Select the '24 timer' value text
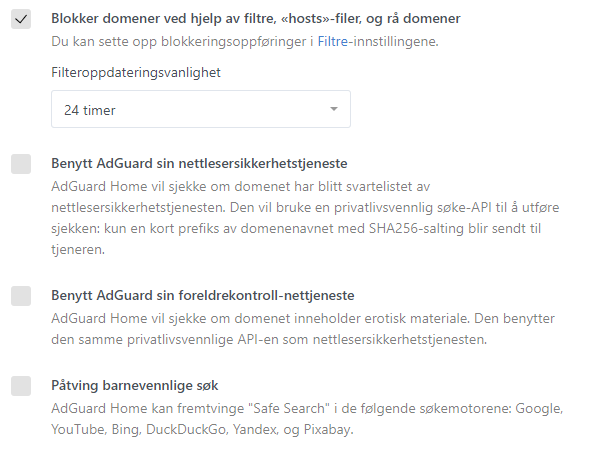 click(90, 110)
